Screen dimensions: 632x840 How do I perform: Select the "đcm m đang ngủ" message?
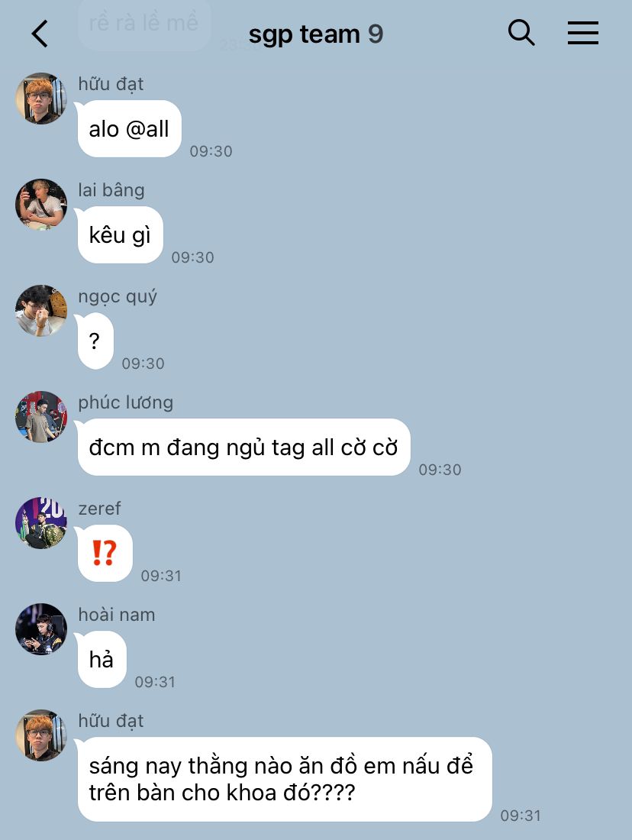coord(243,447)
